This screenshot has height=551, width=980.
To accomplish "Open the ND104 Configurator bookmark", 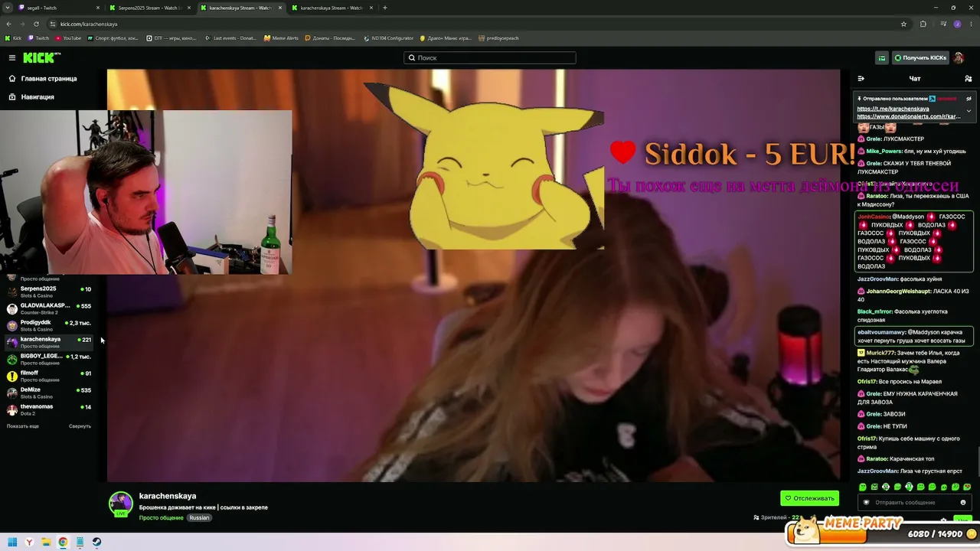I will point(388,37).
